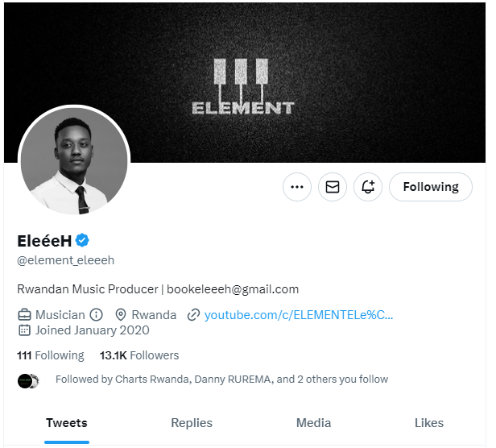Click the briefcase icon beside Musician
Image resolution: width=496 pixels, height=448 pixels.
click(x=24, y=314)
